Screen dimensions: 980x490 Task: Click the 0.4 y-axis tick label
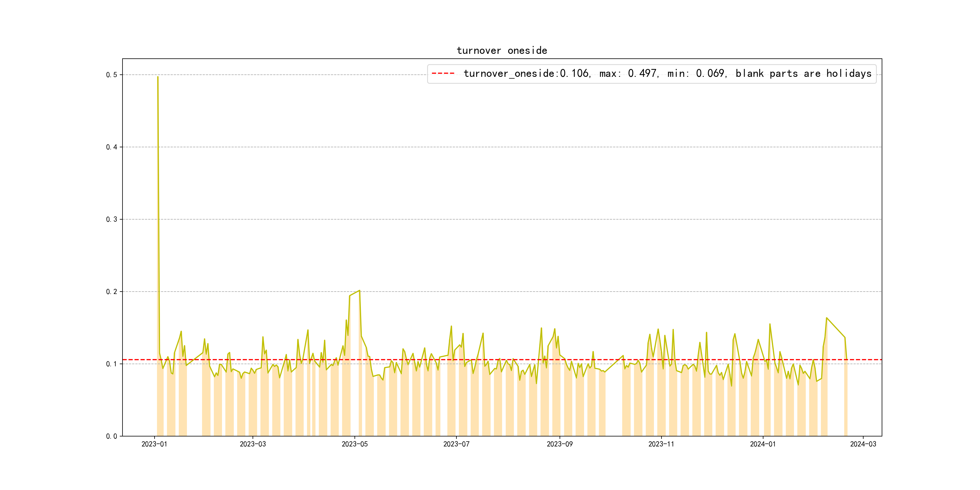(x=112, y=147)
